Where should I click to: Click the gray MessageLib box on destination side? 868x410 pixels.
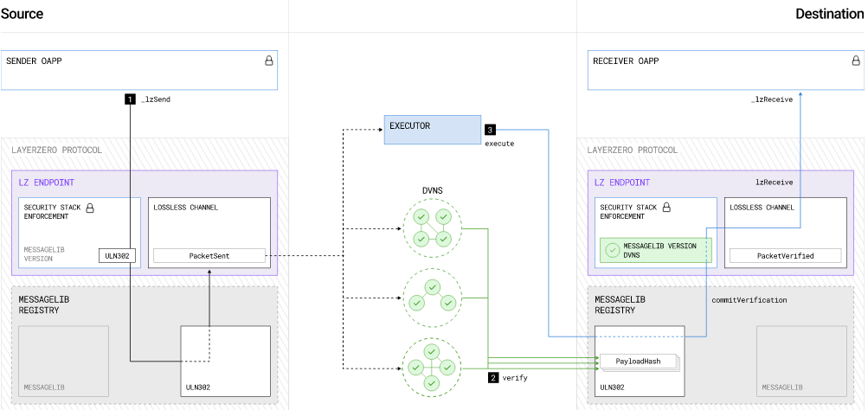[801, 362]
